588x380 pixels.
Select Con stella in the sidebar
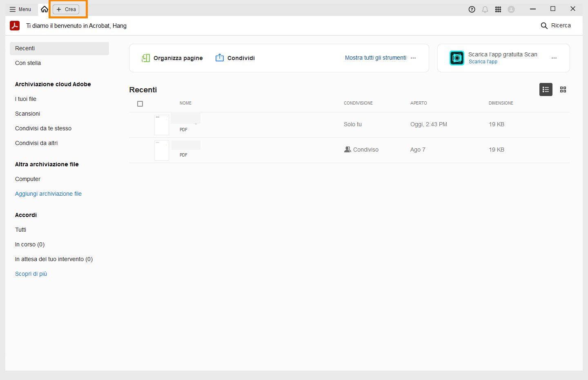click(28, 63)
